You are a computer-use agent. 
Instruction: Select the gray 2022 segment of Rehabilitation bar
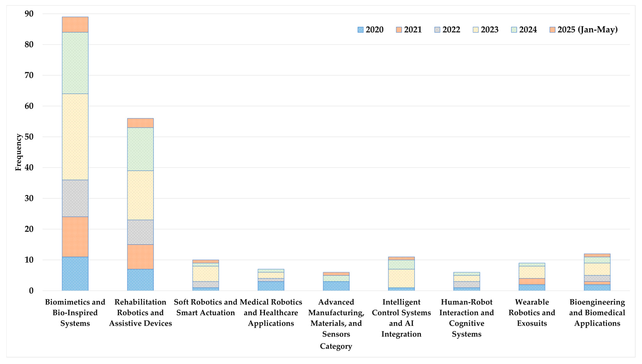click(x=140, y=232)
